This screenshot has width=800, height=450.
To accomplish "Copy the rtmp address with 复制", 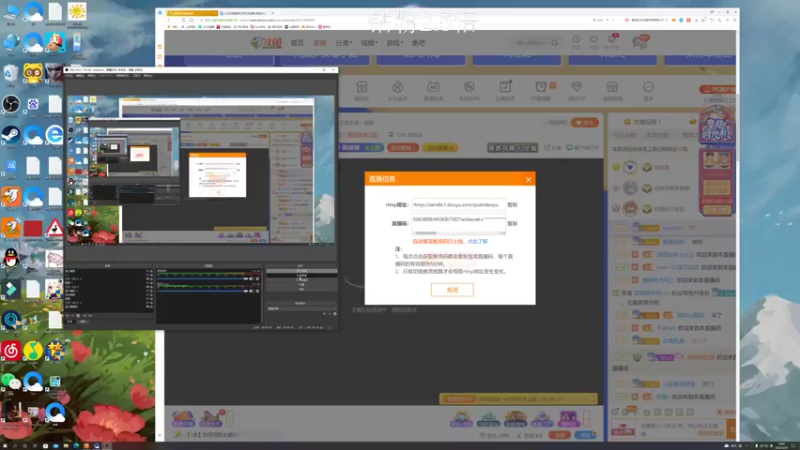I will pyautogui.click(x=512, y=205).
